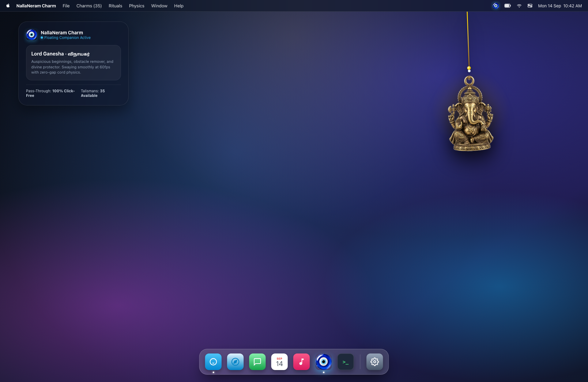Open the NallaNeram Charm app menu

pos(36,6)
